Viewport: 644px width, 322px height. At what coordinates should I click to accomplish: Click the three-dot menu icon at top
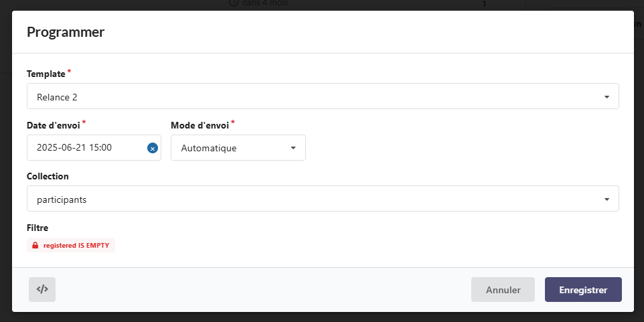pos(484,3)
